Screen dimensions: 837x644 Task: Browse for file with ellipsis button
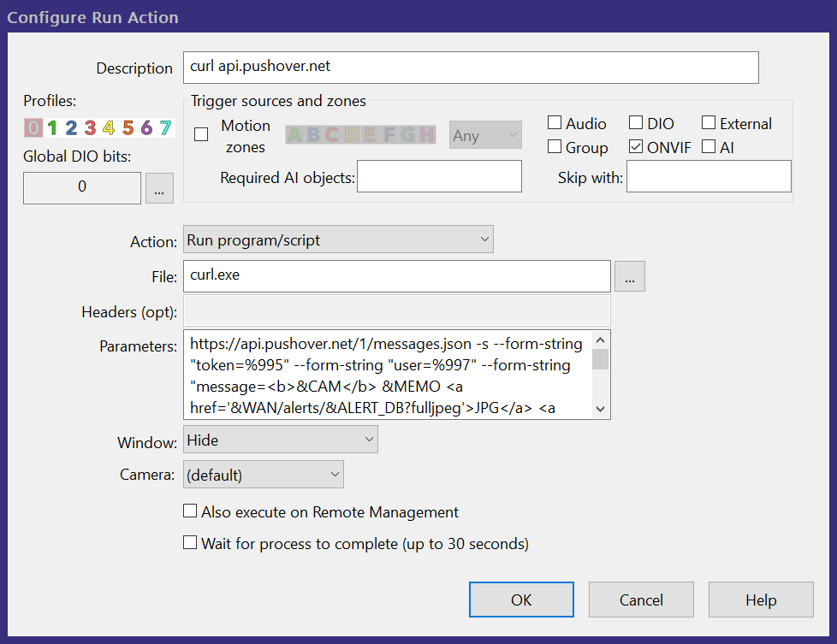[x=629, y=277]
